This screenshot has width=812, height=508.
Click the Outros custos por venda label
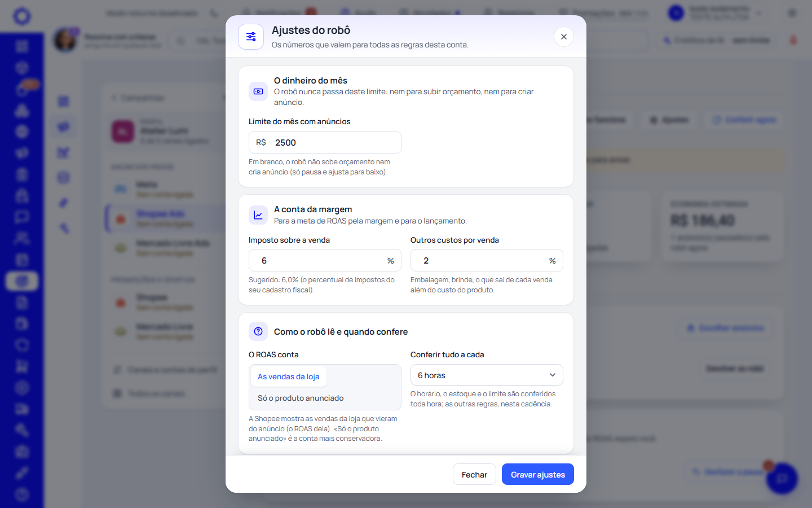[x=454, y=240]
